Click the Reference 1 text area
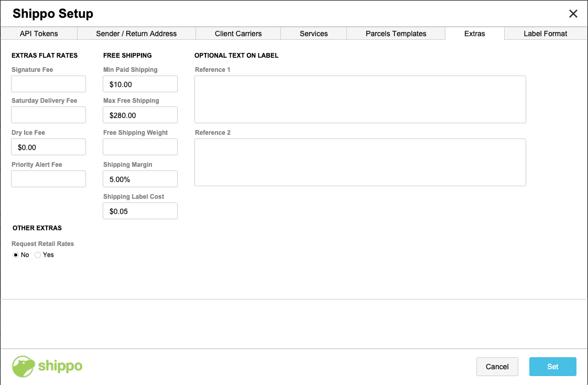588x385 pixels. [x=360, y=99]
